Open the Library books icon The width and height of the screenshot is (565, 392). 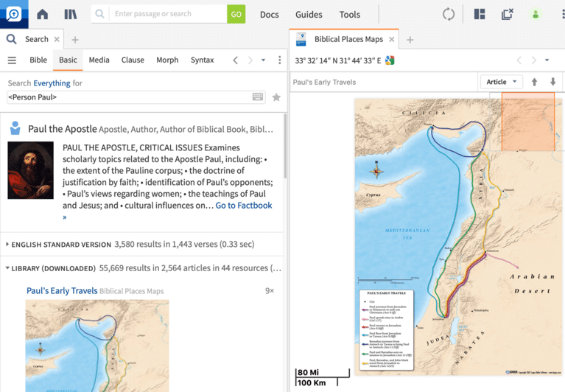pos(71,14)
